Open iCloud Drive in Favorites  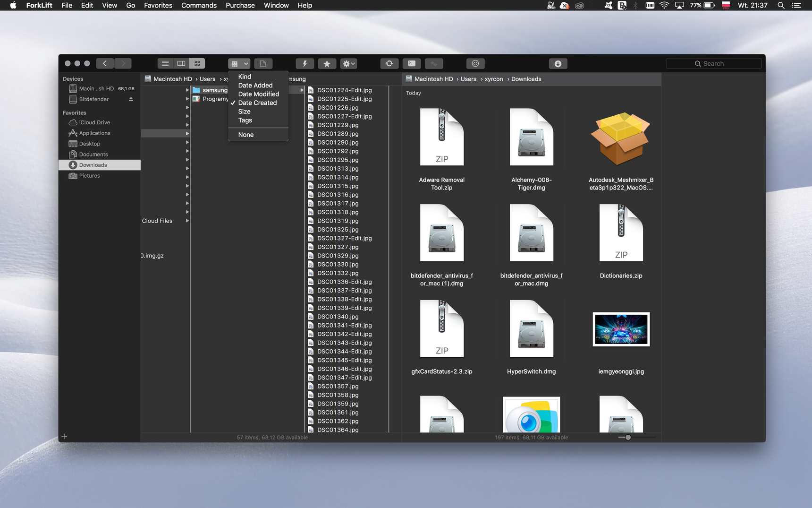click(100, 122)
